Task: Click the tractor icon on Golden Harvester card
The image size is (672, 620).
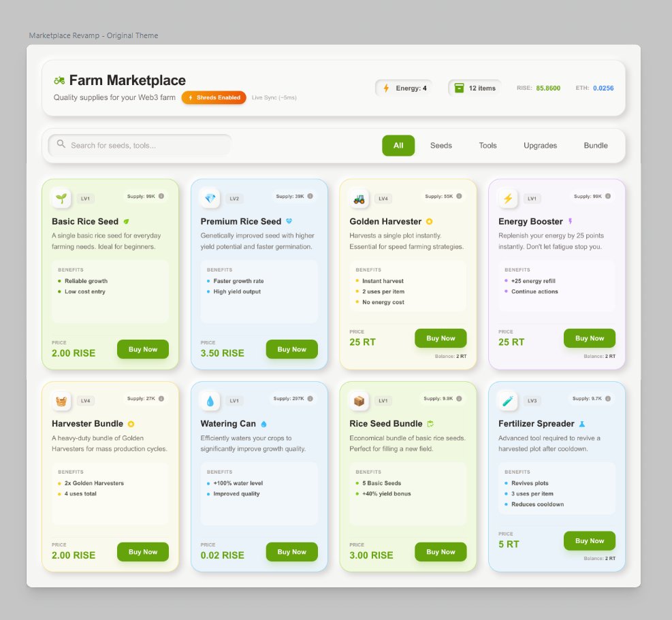Action: click(359, 198)
